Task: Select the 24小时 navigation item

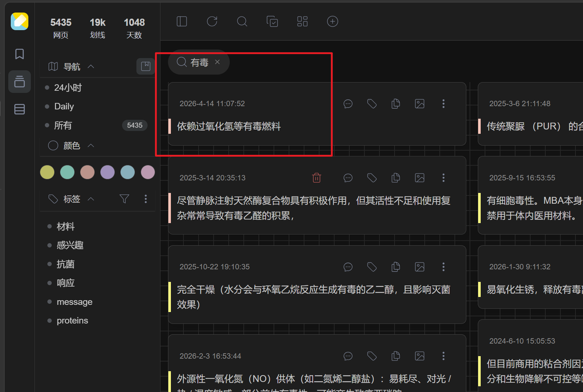Action: [x=68, y=88]
